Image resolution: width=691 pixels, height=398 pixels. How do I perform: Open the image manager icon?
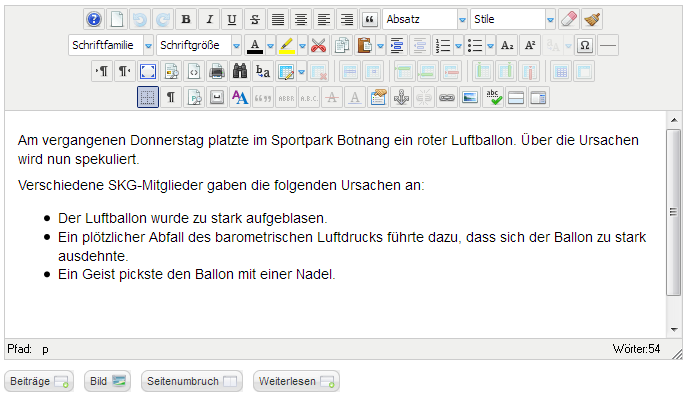tap(470, 97)
